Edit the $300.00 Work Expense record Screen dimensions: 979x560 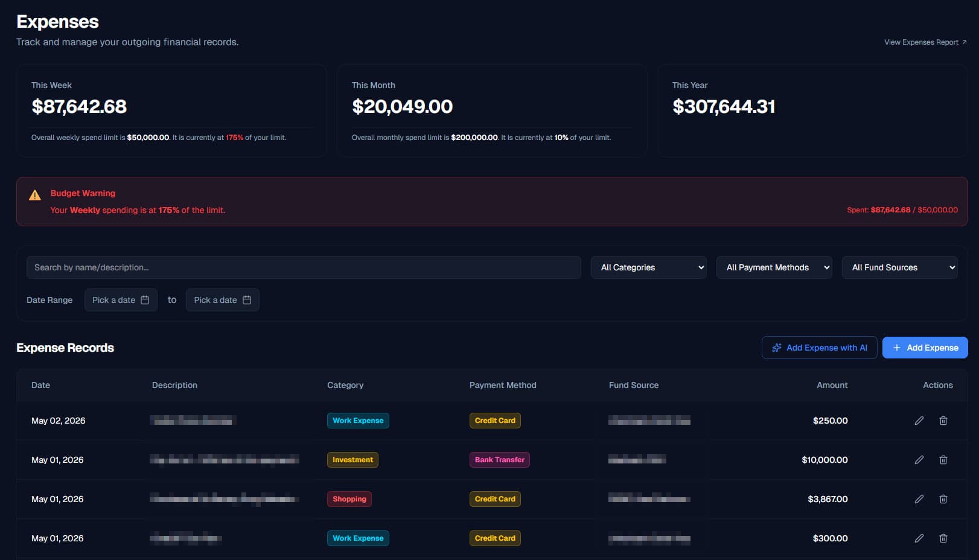pyautogui.click(x=919, y=538)
